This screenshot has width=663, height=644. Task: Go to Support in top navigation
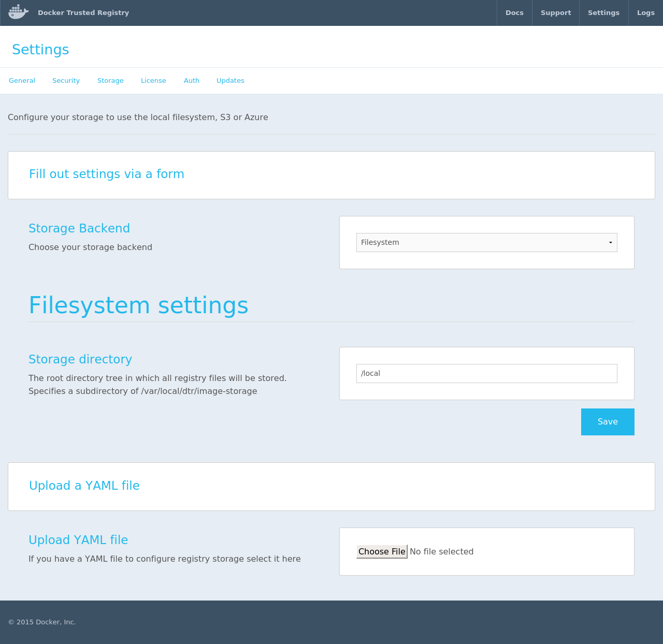(x=556, y=12)
